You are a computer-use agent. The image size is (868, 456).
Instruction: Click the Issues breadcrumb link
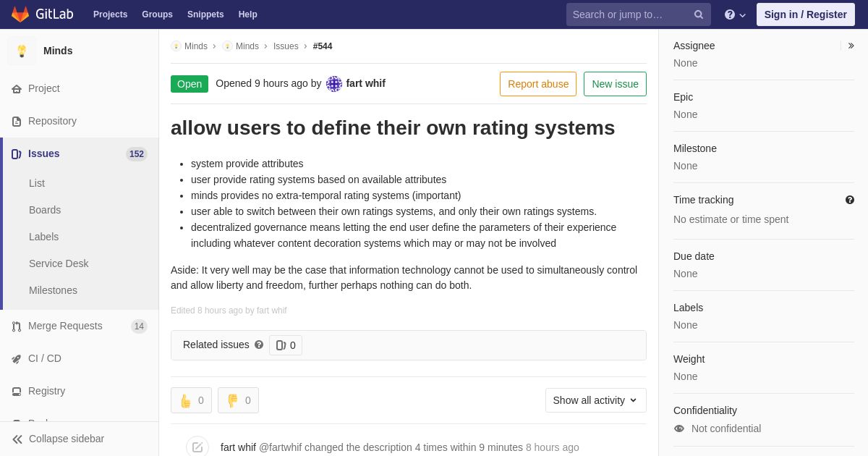tap(286, 46)
